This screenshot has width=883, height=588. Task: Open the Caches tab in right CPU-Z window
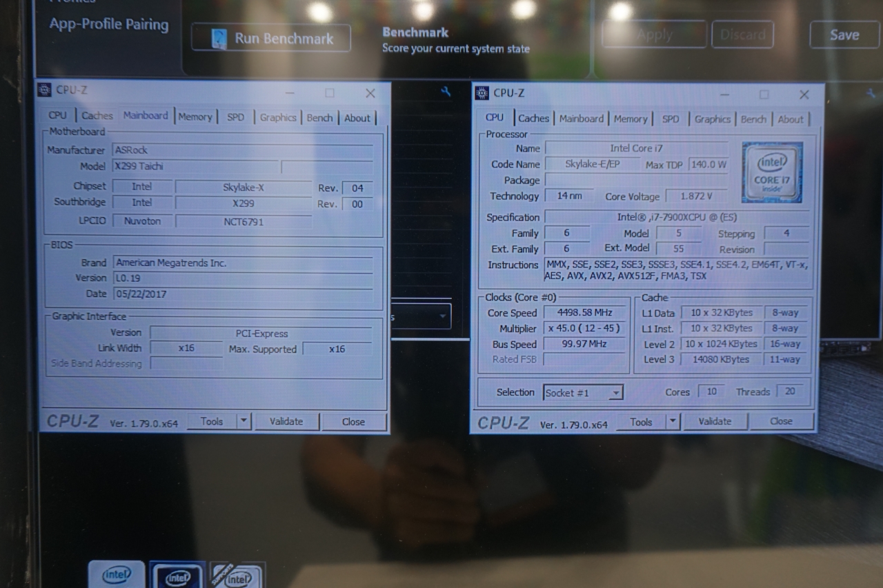pos(533,119)
